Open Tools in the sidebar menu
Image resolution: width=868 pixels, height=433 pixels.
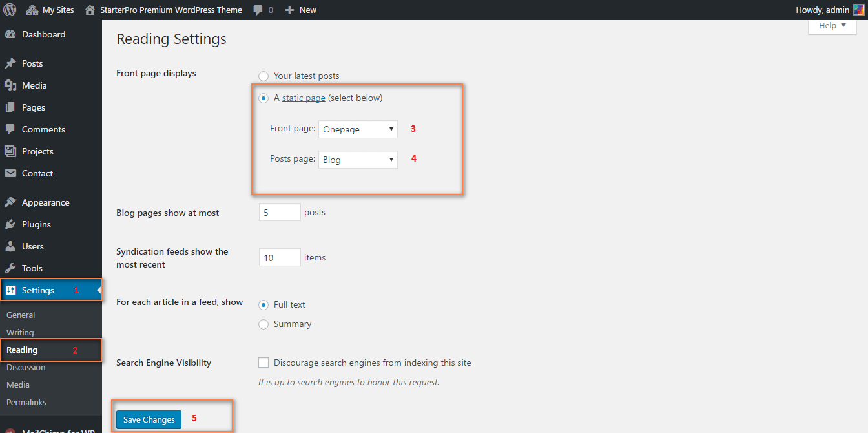coord(32,268)
